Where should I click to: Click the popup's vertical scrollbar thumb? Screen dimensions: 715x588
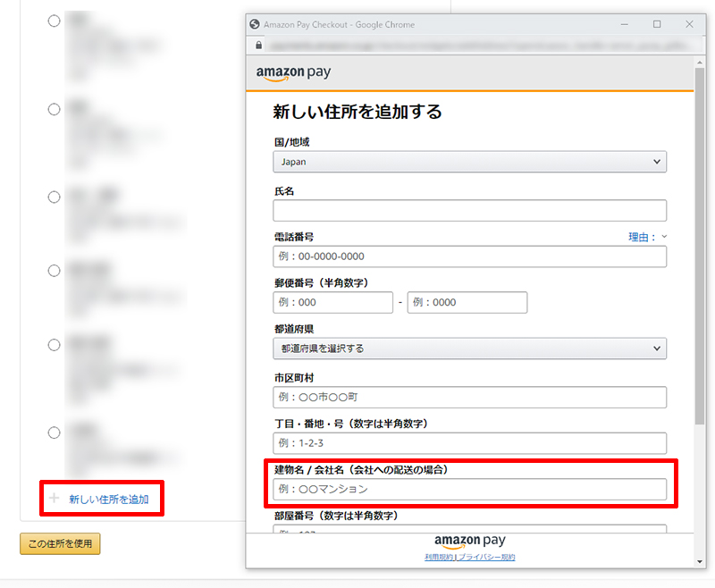point(700,246)
